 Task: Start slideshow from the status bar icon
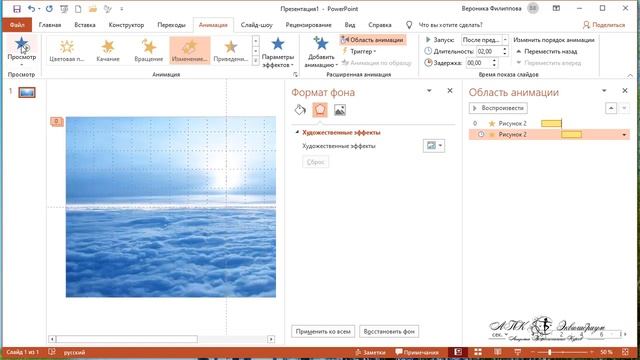[518, 352]
